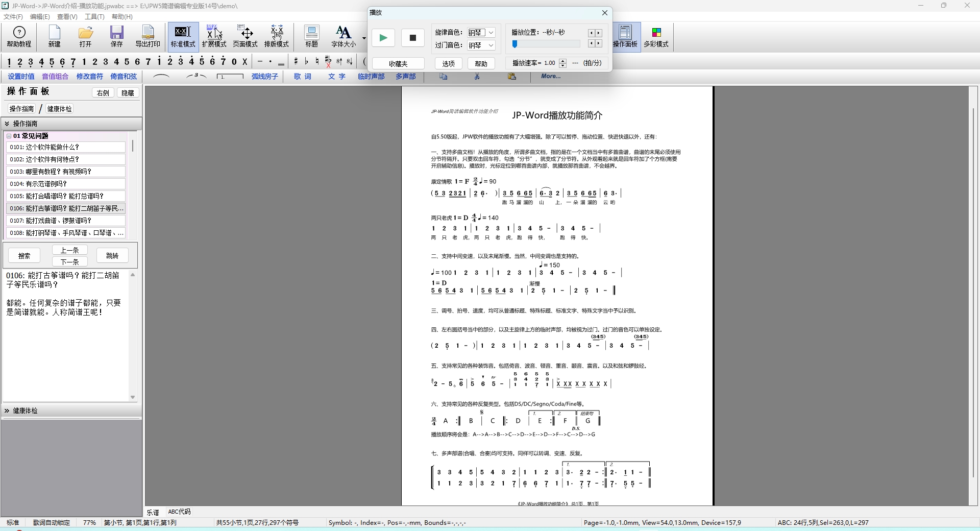Click the scissors cut icon

tap(477, 77)
